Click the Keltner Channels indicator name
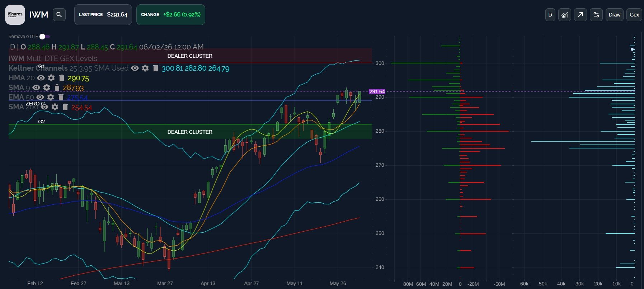The image size is (644, 289). [x=38, y=68]
